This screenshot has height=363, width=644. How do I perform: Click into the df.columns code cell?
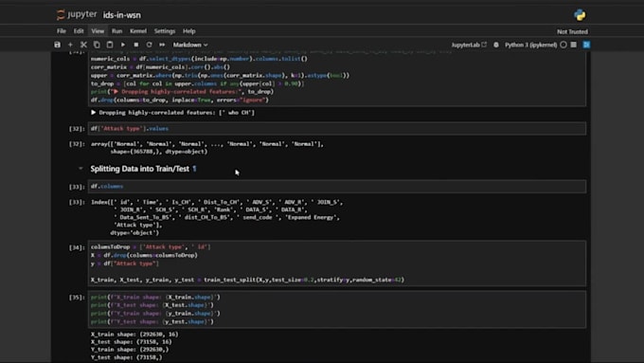(x=337, y=186)
